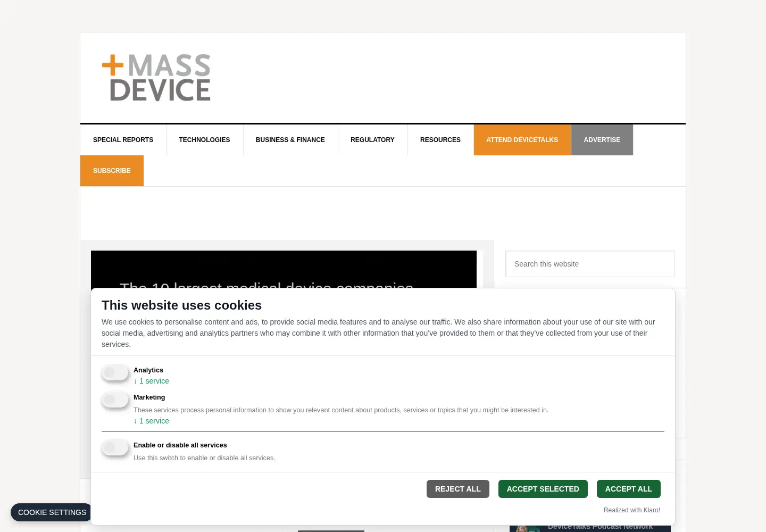The width and height of the screenshot is (766, 532).
Task: Open the Special Reports menu
Action: 123,140
